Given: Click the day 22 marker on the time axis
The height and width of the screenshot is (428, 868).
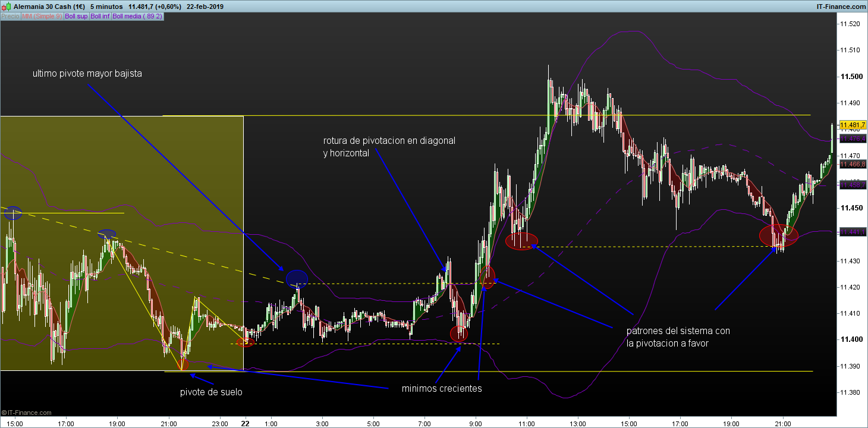Looking at the screenshot, I should tap(245, 424).
